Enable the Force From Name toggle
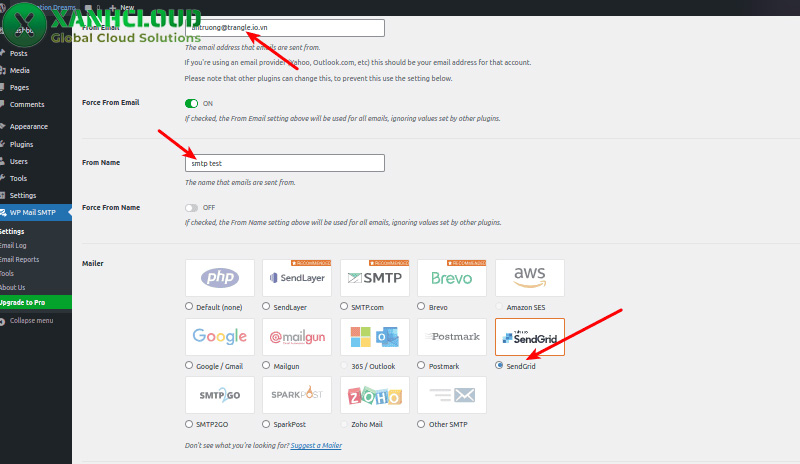 [192, 207]
